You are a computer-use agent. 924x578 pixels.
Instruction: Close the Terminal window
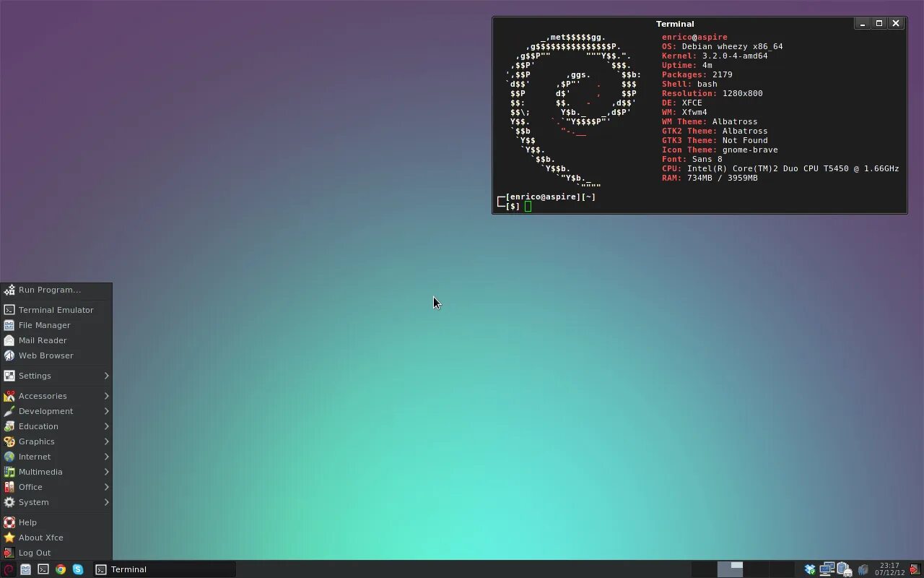click(x=896, y=24)
